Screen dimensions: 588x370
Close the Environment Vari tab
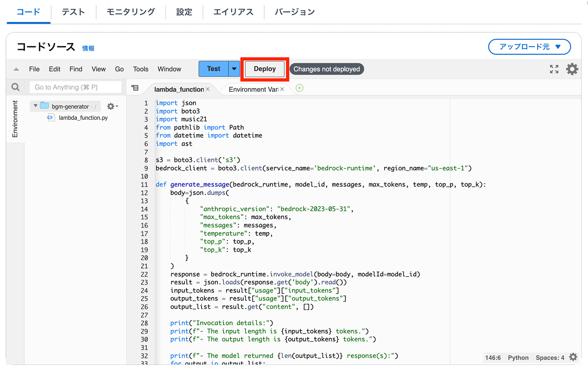point(282,89)
